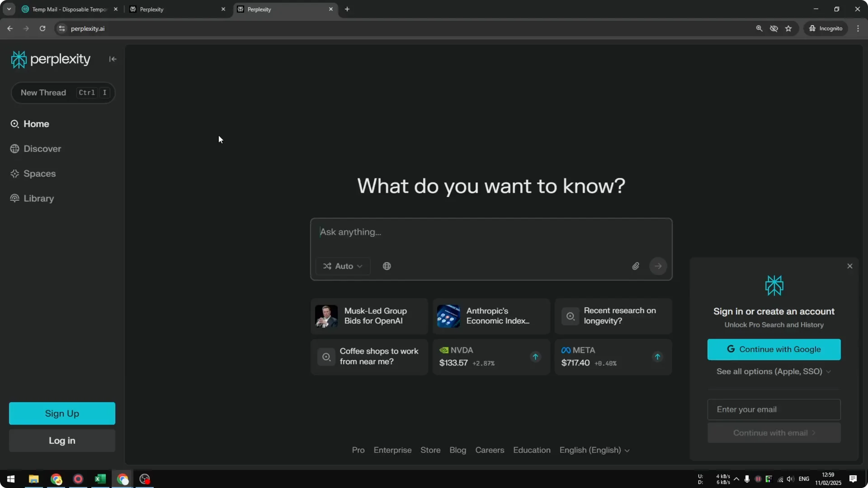Click the Perplexity logo in the sidebar
This screenshot has width=868, height=488.
point(51,59)
